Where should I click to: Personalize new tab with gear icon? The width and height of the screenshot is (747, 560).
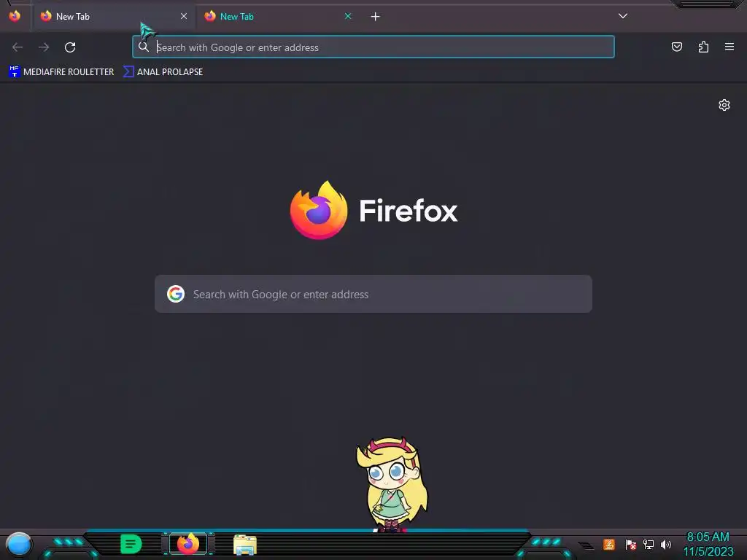724,105
